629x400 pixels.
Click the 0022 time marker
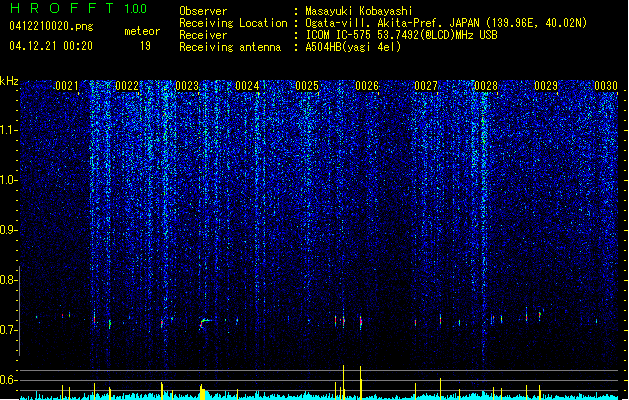tap(127, 86)
